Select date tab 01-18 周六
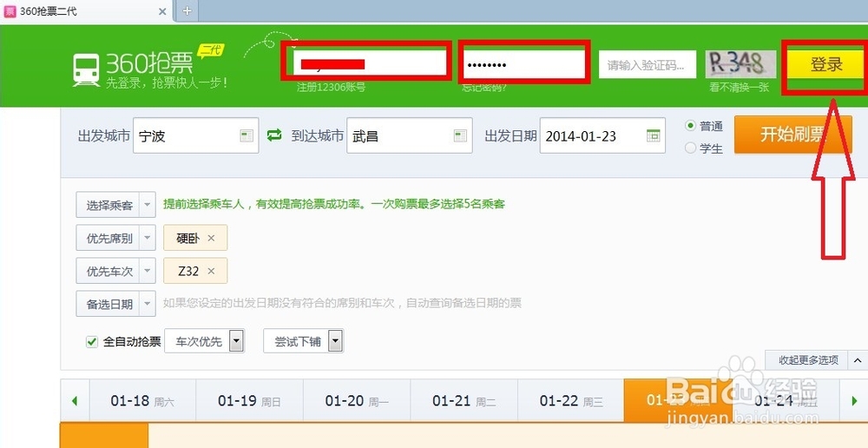868x448 pixels. point(142,400)
